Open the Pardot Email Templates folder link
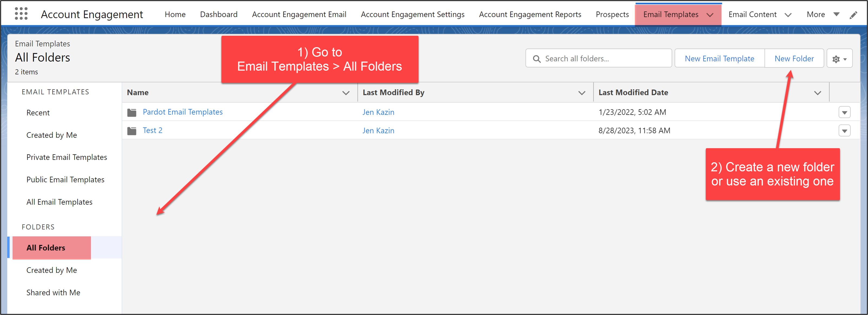This screenshot has height=315, width=868. tap(183, 112)
